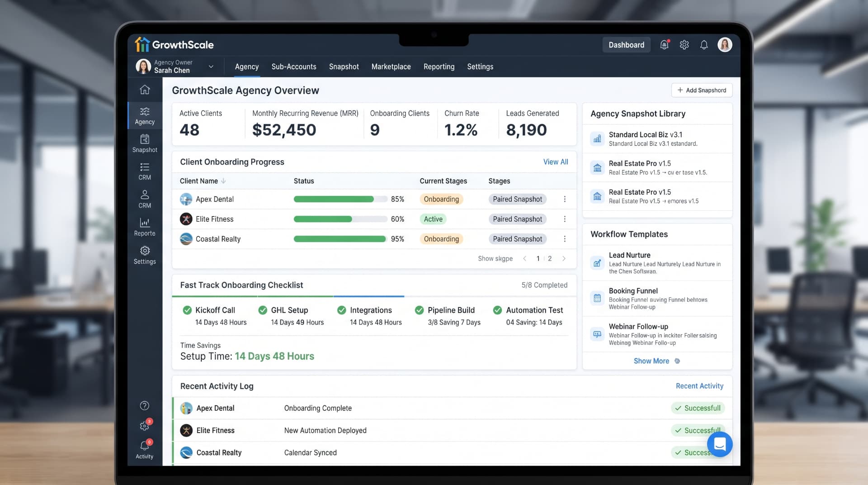
Task: Open the Apex Dental row options menu
Action: (x=565, y=199)
